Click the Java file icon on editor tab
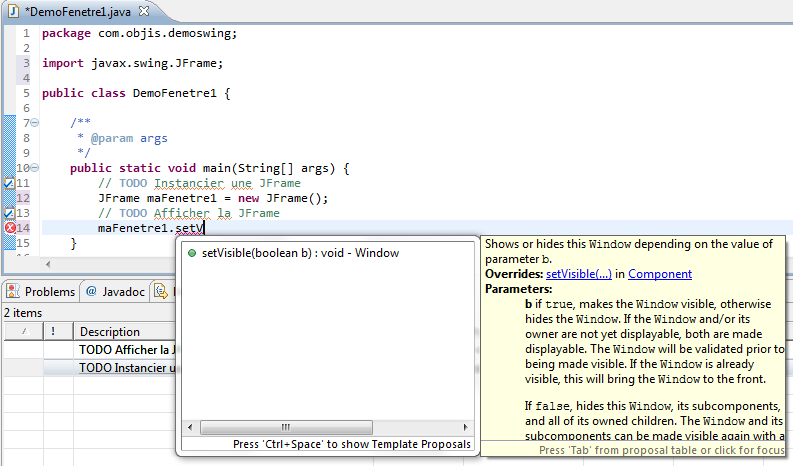Screen dimensions: 793x466 coord(13,11)
